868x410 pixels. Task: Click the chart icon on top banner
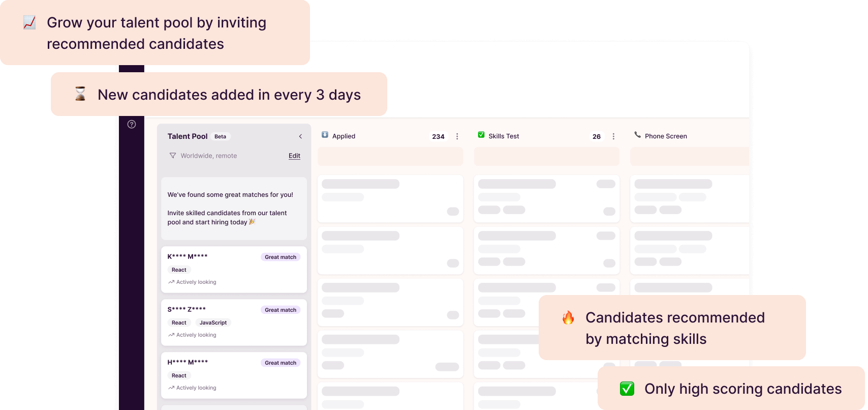coord(29,22)
